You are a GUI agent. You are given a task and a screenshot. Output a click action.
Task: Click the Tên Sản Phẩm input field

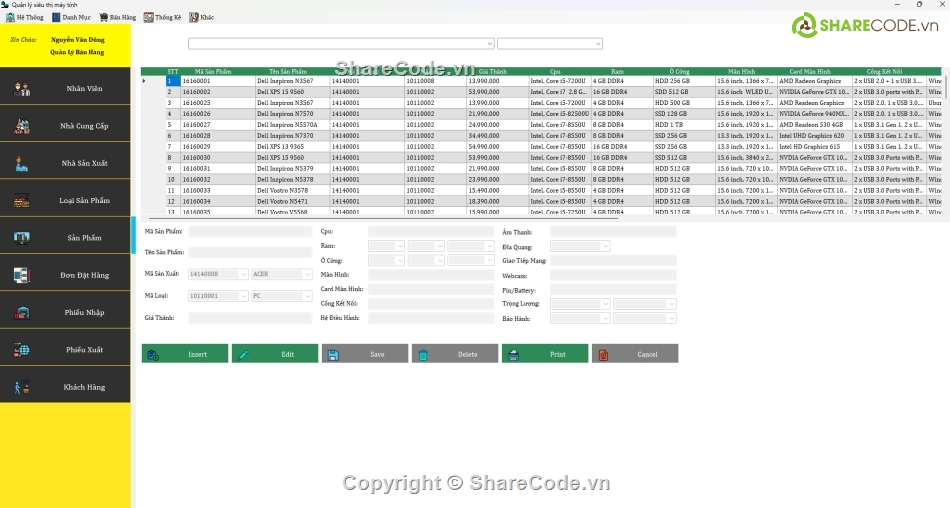pyautogui.click(x=250, y=253)
